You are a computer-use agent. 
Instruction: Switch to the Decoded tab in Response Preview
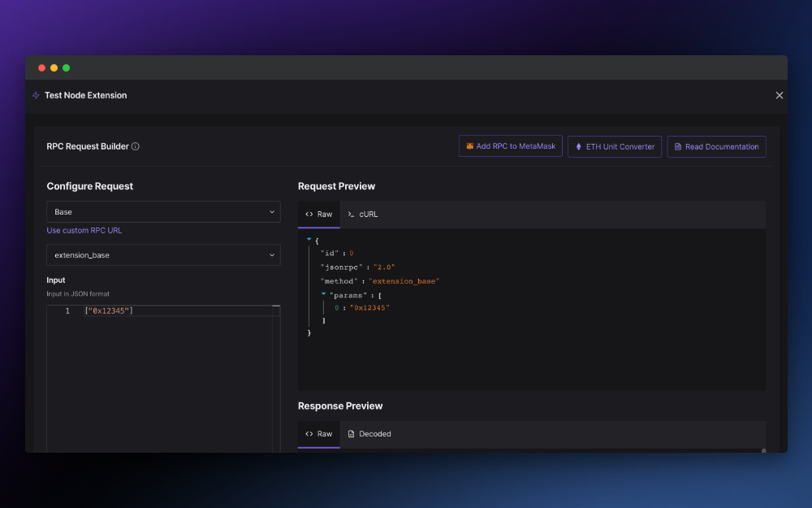(x=370, y=434)
